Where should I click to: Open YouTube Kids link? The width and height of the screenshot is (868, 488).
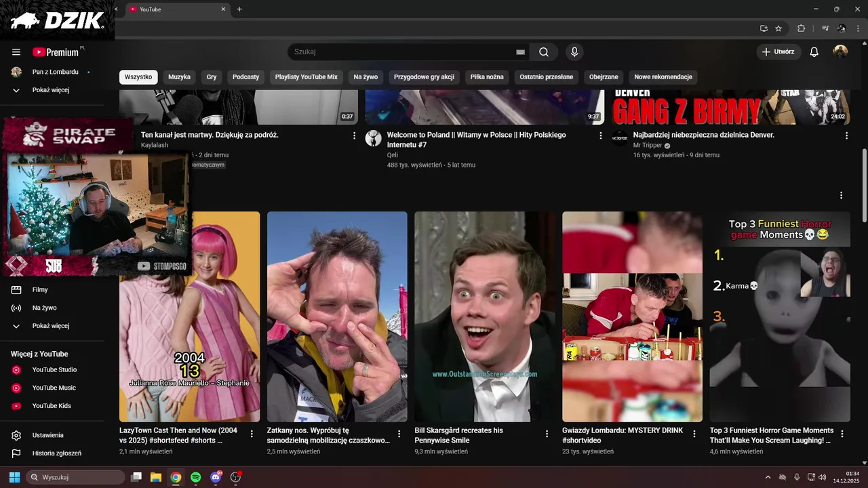pos(53,406)
